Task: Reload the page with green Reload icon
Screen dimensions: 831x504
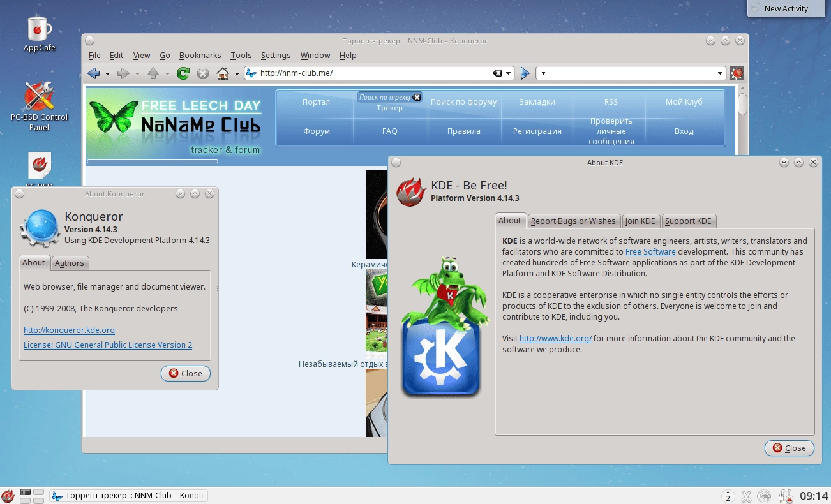Action: click(183, 73)
